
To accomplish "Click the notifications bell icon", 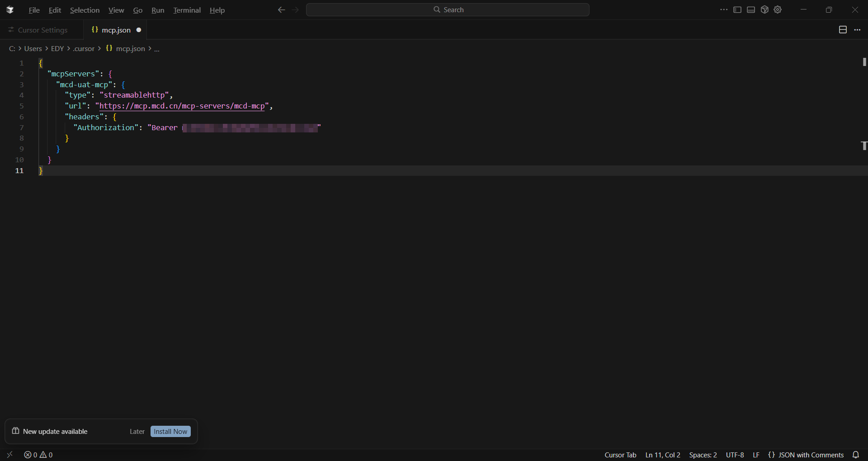I will [x=855, y=455].
